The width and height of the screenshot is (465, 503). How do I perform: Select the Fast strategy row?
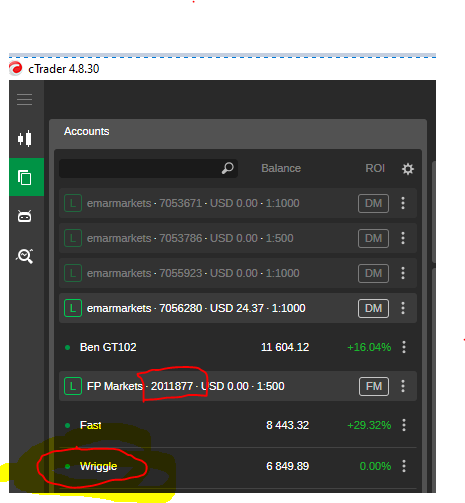tap(238, 425)
